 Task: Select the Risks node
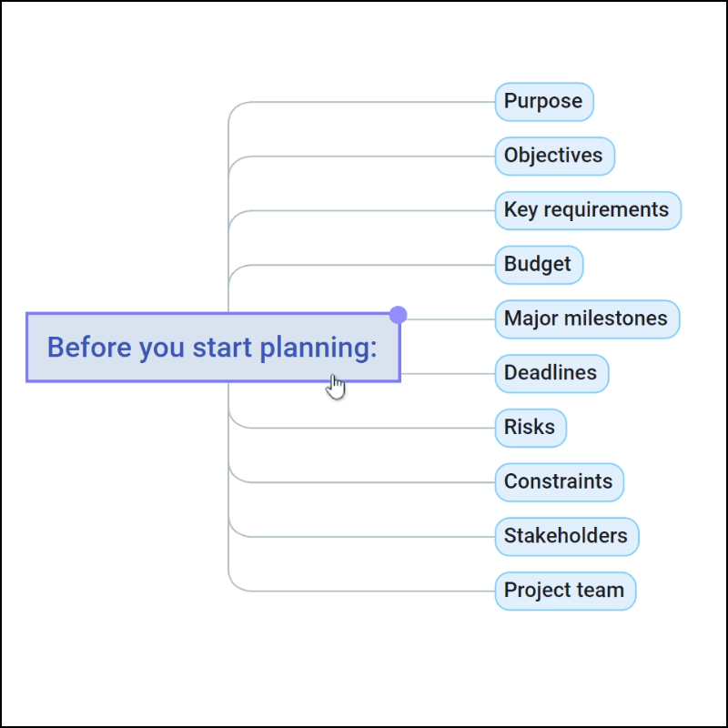tap(531, 428)
